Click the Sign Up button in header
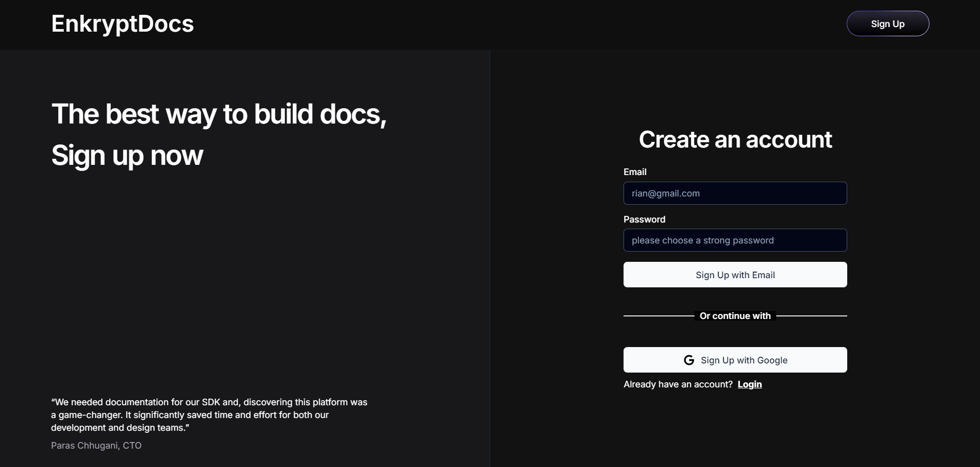 tap(888, 23)
